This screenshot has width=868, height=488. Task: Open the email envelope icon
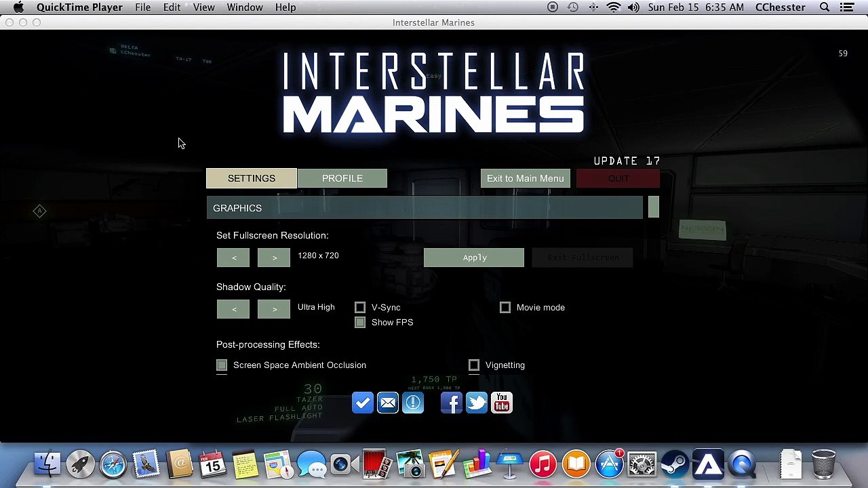click(x=388, y=403)
